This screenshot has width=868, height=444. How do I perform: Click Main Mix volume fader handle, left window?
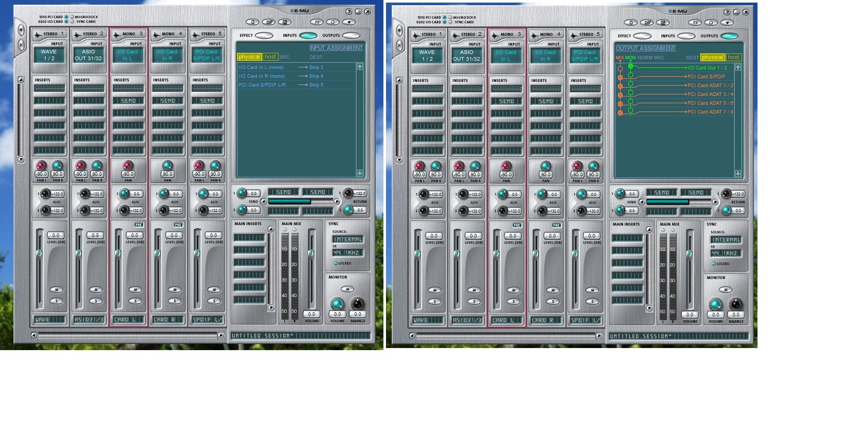pyautogui.click(x=311, y=253)
